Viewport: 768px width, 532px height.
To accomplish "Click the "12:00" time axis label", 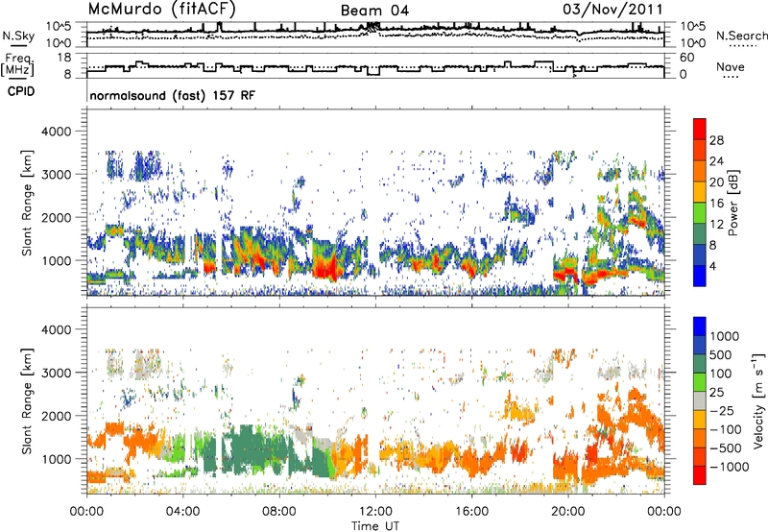I will pos(375,512).
